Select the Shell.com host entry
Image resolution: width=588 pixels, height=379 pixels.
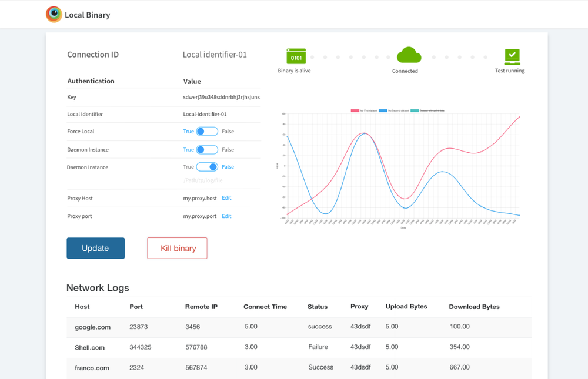[89, 347]
